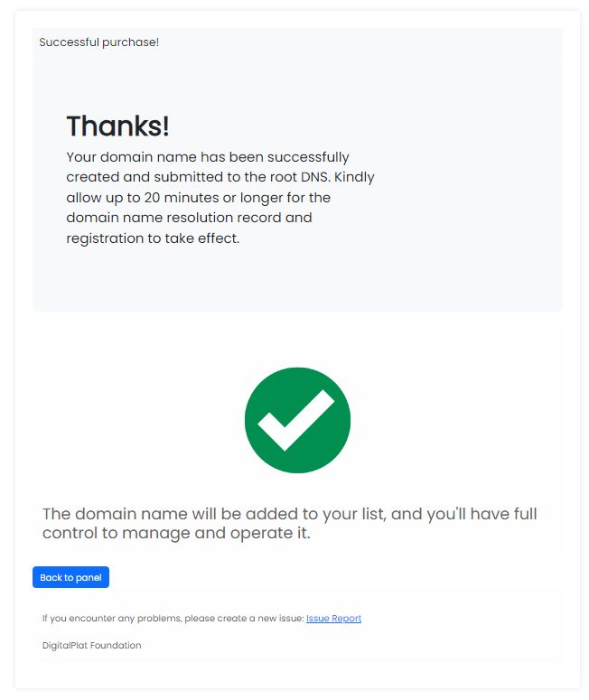Select the "Thanks!" heading

point(117,126)
